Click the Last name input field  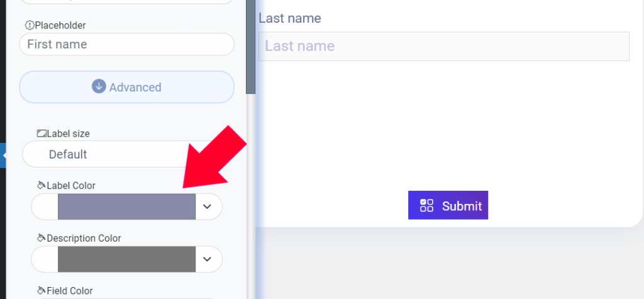coord(444,46)
